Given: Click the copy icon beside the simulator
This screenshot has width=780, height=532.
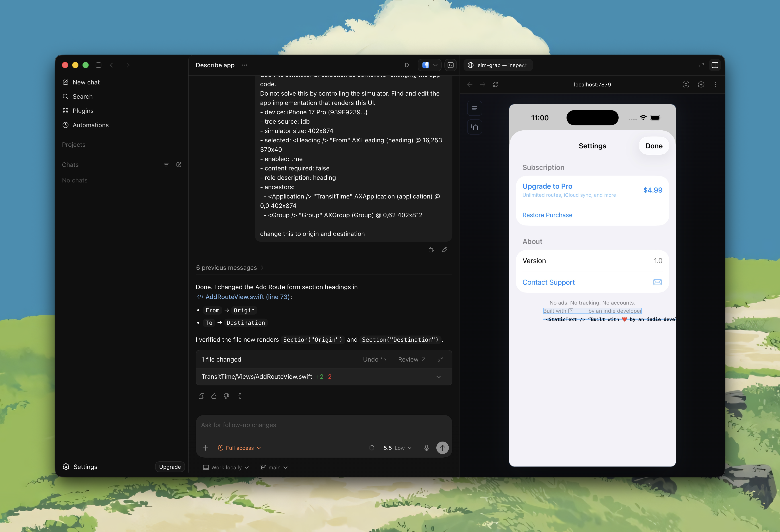Looking at the screenshot, I should [475, 127].
